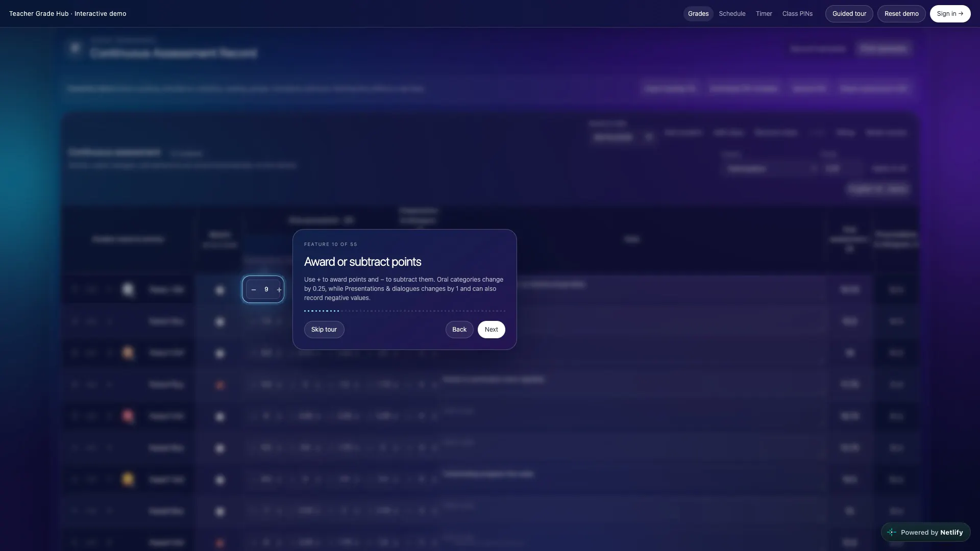Screen dimensions: 980x551
Task: Click the 'Award or subtract points' heading
Action: coord(362,262)
